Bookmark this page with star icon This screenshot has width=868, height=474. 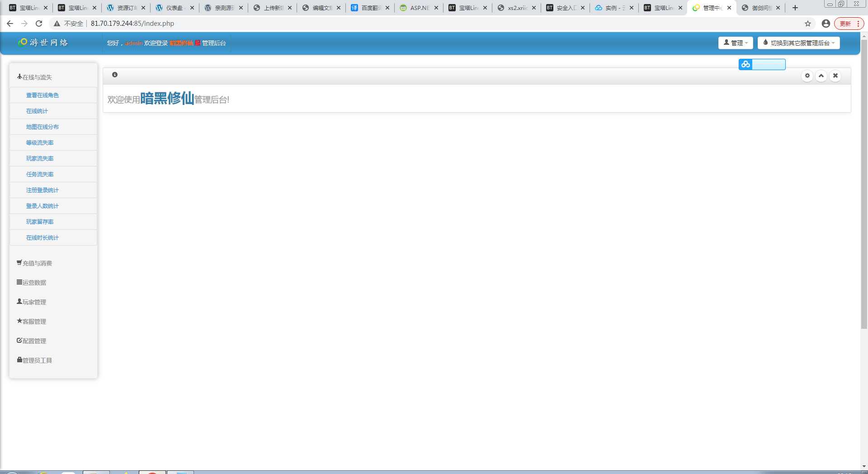click(807, 24)
